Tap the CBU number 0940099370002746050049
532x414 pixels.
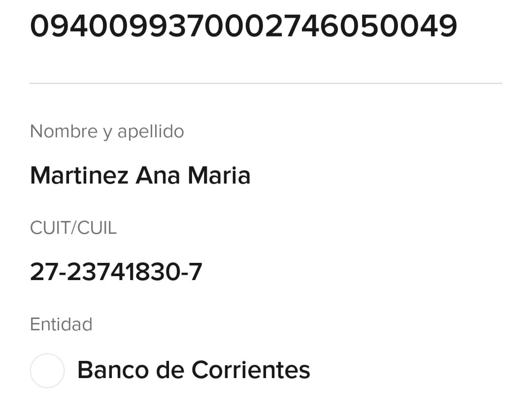pos(243,26)
